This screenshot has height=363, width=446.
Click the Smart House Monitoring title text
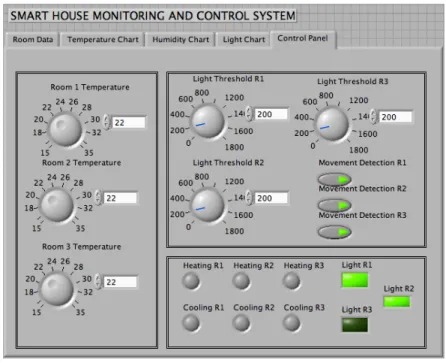coord(153,16)
